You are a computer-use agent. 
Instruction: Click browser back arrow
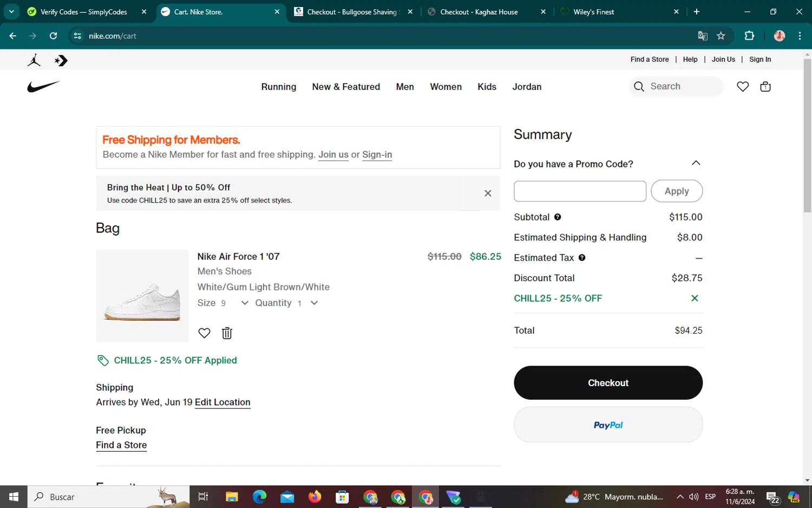13,36
